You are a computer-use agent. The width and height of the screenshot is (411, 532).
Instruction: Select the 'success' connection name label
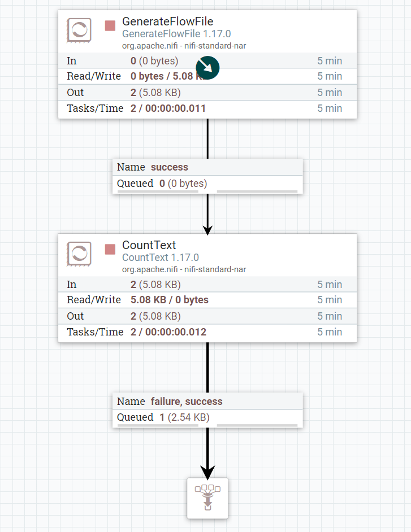[169, 167]
